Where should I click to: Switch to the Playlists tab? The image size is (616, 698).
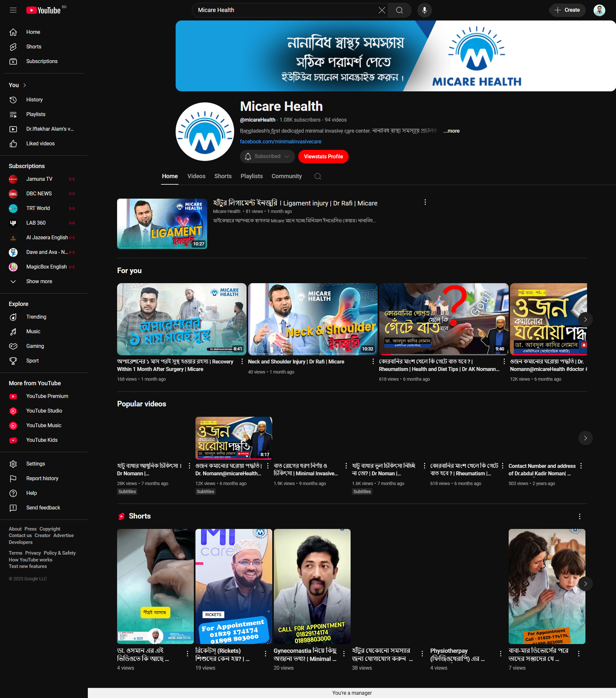coord(252,177)
